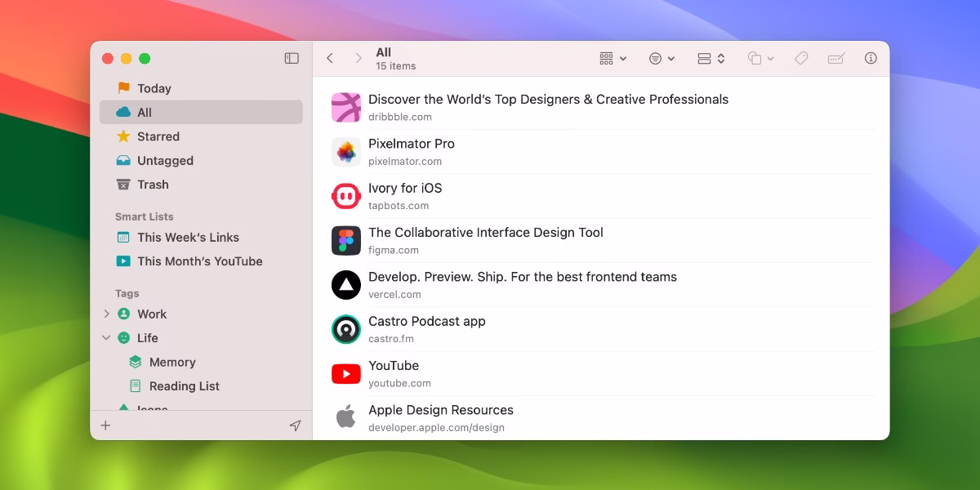Viewport: 980px width, 490px height.
Task: Open the 'YouTube' link title
Action: tap(394, 365)
